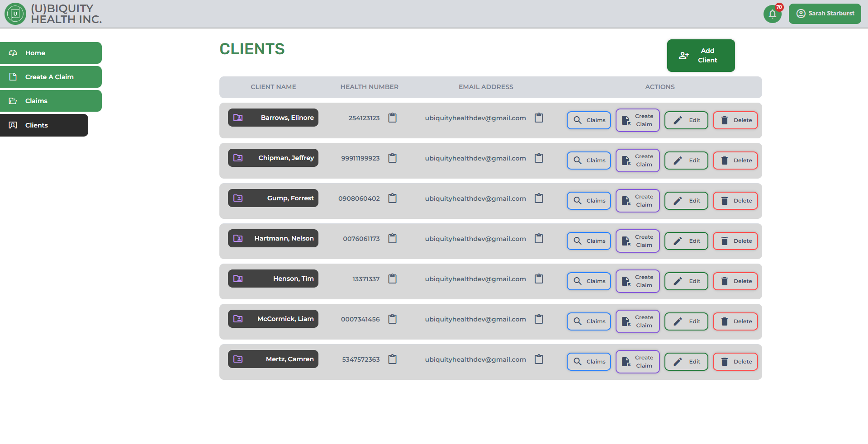The image size is (868, 444).
Task: Copy Barrows, Elinore's health number clipboard icon
Action: click(392, 118)
